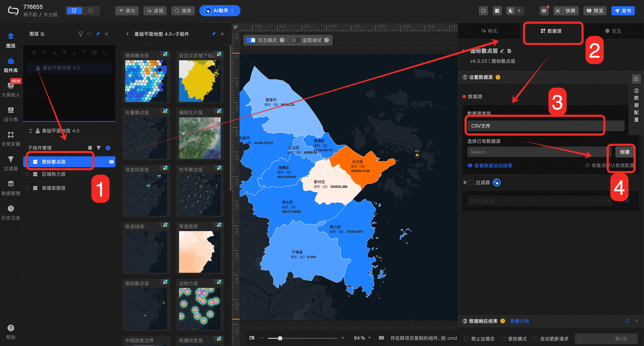Screen dimensions: 644x346
Task: Click 查看数据返回结果 link
Action: [493, 166]
